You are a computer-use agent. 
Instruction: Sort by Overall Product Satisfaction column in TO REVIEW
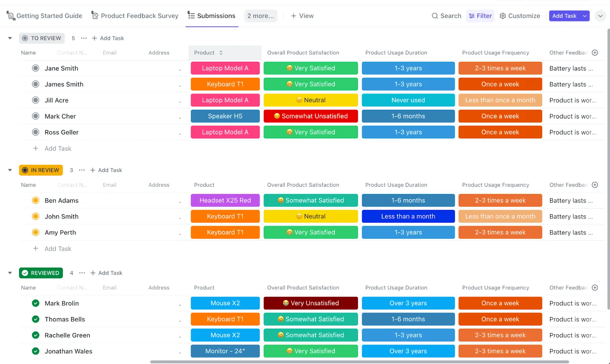(303, 53)
